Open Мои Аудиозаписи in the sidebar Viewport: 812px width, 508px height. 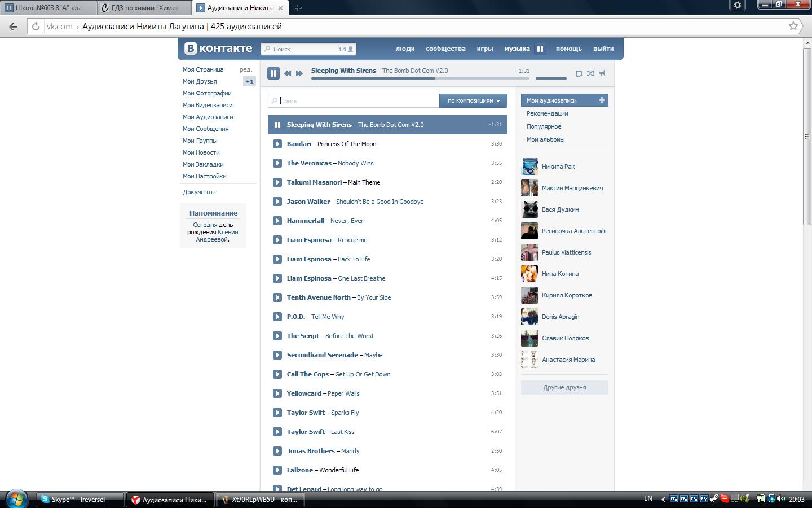(208, 117)
